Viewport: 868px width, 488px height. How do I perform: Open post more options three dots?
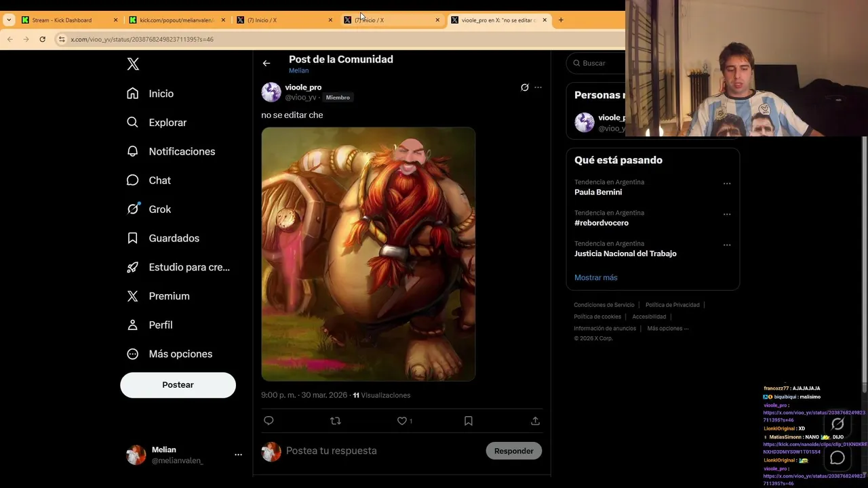point(538,87)
